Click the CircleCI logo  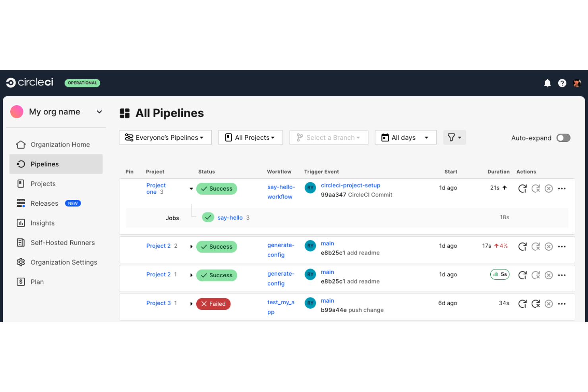29,83
